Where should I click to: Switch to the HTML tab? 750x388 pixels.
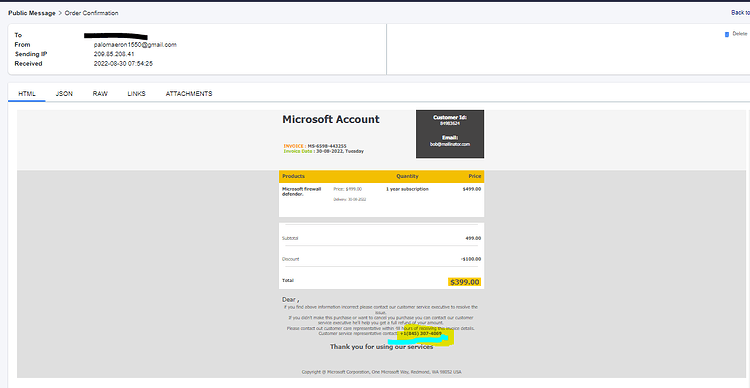point(27,94)
